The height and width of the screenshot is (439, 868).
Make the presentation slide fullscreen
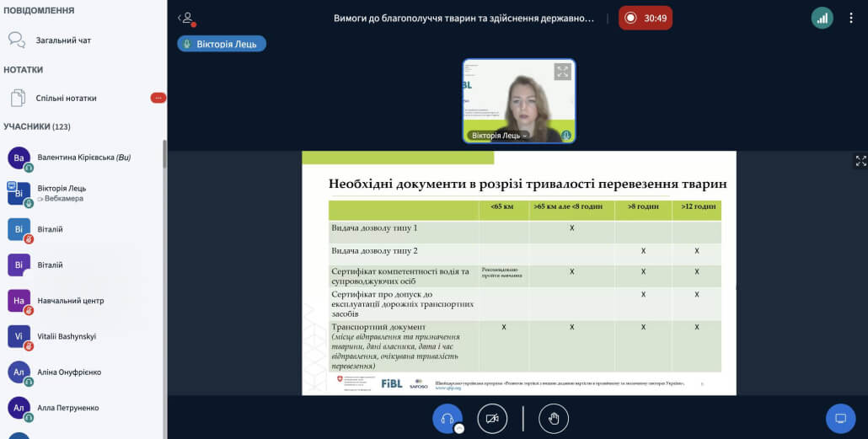click(860, 160)
